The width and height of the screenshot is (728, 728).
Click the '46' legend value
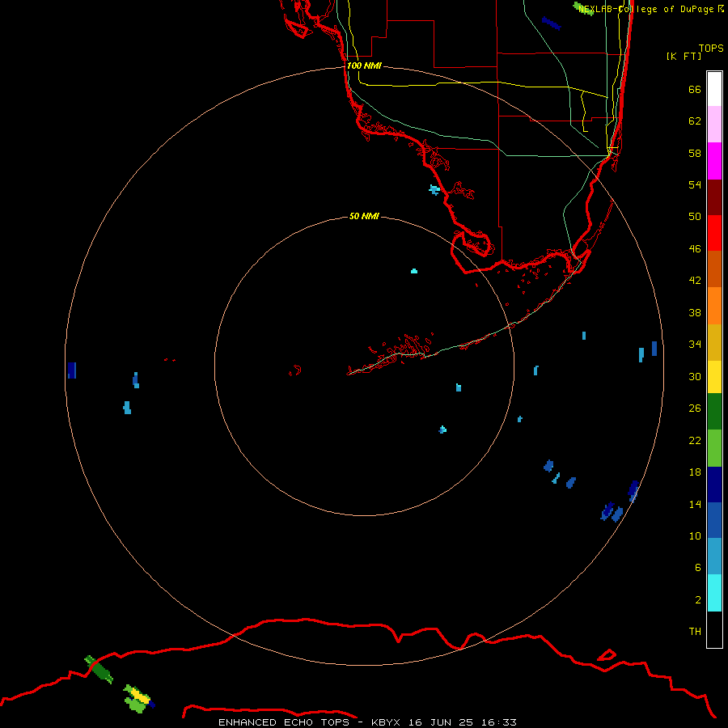coord(695,249)
